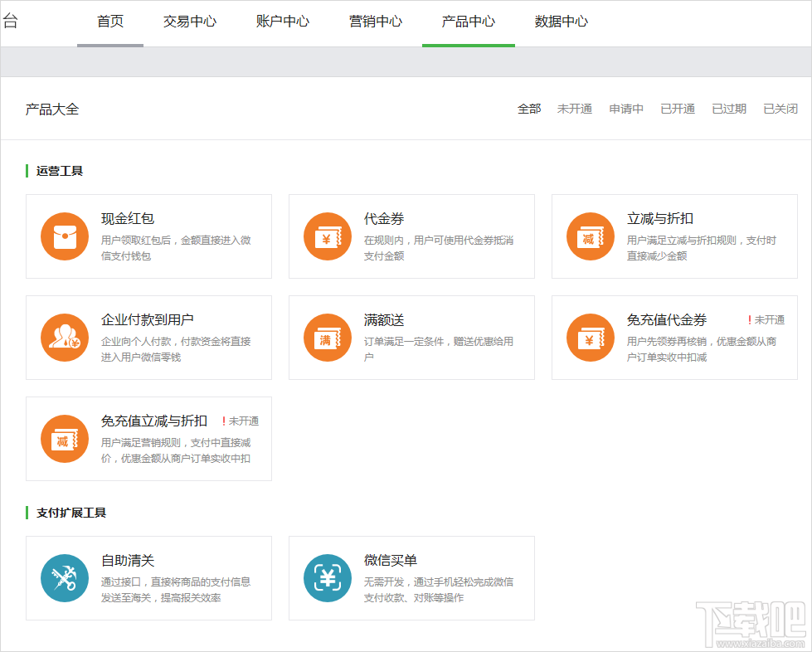Switch to the 账户中心 tab
This screenshot has height=652, width=812.
pos(282,22)
